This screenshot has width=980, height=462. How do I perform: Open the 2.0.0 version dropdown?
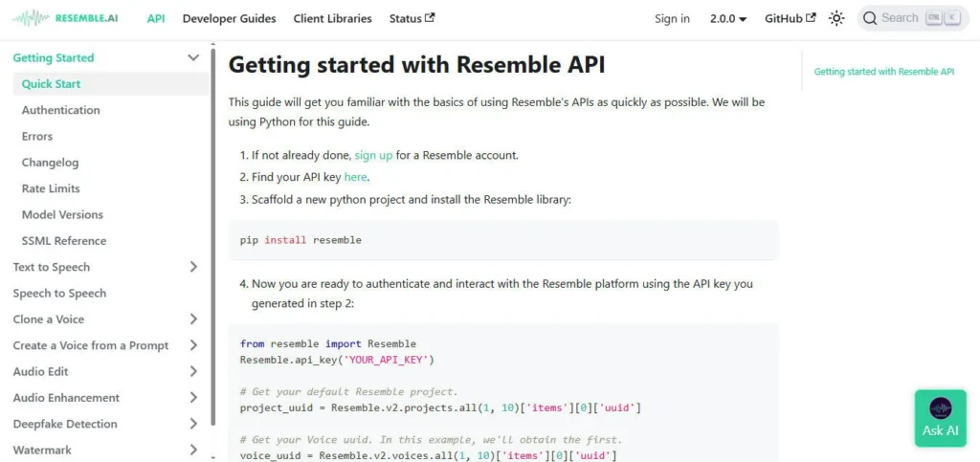(x=728, y=19)
